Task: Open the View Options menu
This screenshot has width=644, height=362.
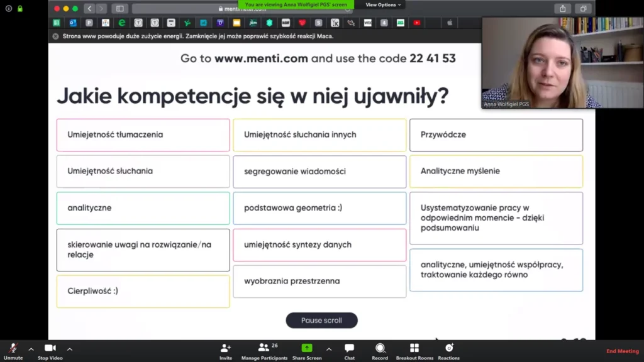Action: tap(383, 4)
